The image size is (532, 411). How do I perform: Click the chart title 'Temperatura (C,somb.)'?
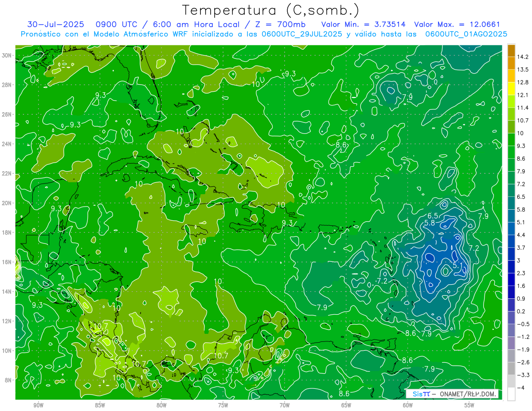[270, 10]
